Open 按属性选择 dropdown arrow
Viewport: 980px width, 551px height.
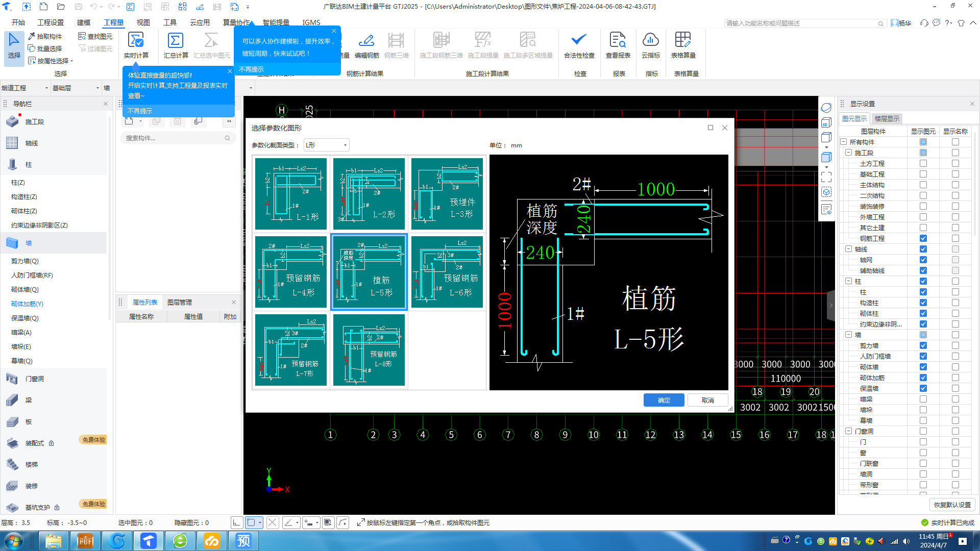coord(72,61)
